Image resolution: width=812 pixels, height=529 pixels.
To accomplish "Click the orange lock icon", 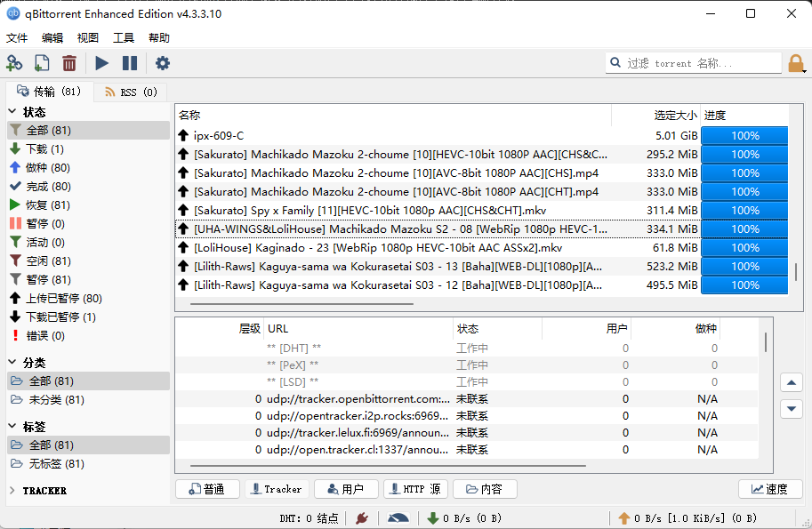I will tap(795, 64).
